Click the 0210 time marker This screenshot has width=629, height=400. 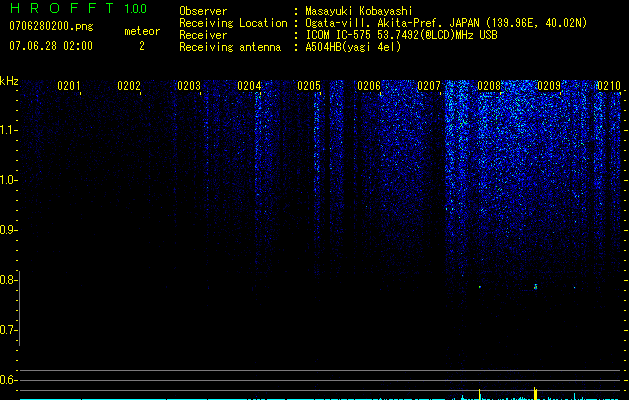point(609,86)
